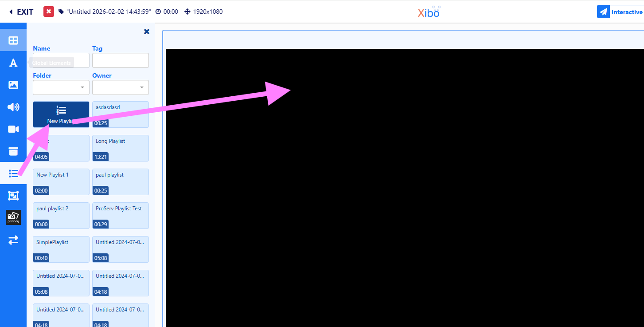Close the playlist search panel
Viewport: 644px width, 327px height.
[x=147, y=32]
